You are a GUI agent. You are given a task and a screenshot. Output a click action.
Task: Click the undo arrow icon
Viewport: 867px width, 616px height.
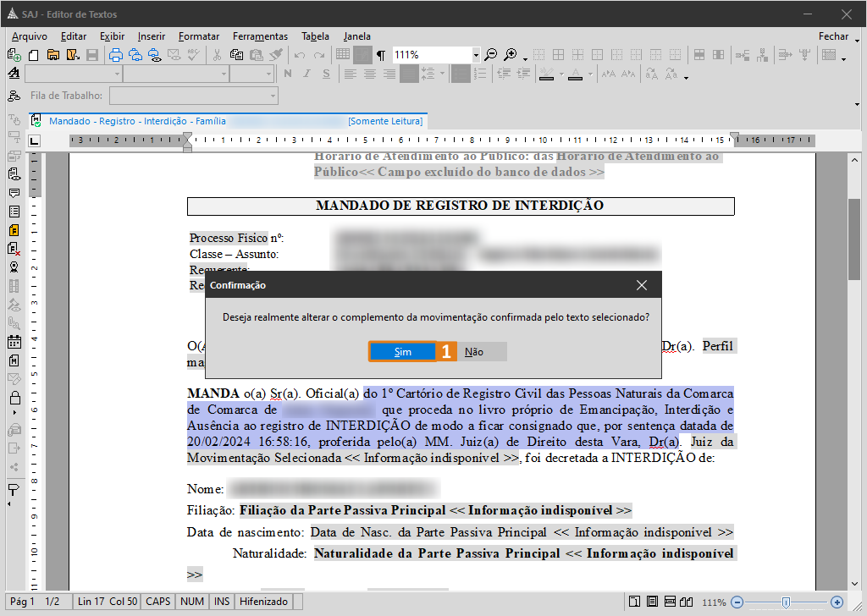300,55
